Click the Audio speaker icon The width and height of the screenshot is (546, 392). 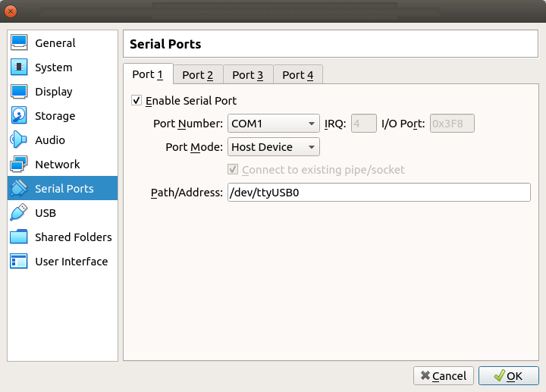(x=19, y=140)
